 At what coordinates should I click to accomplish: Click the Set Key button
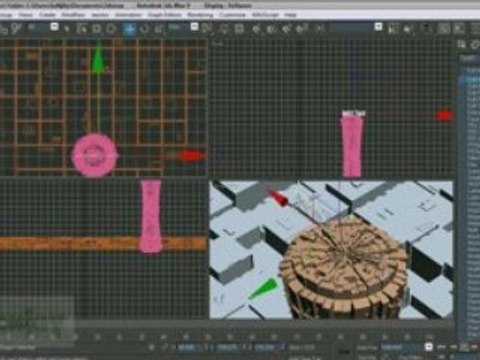coord(367,357)
